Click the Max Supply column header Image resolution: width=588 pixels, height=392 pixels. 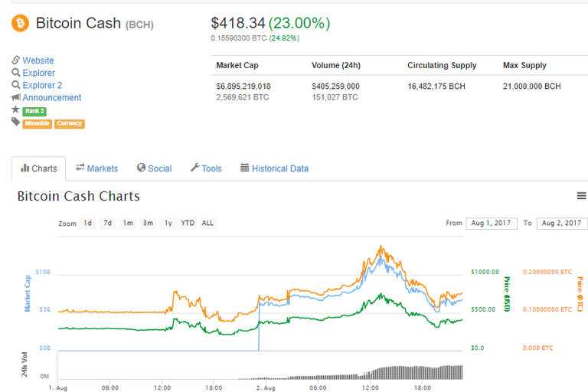tap(524, 65)
